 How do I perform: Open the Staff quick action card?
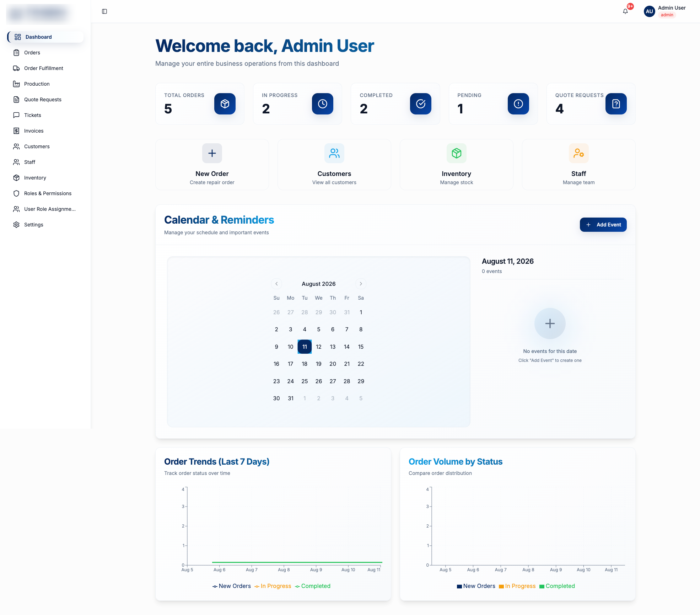point(579,165)
